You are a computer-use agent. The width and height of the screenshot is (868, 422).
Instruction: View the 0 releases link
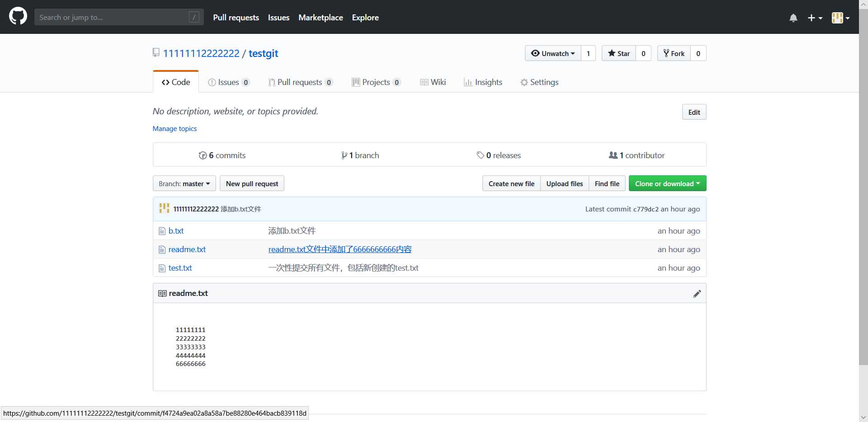[x=499, y=155]
